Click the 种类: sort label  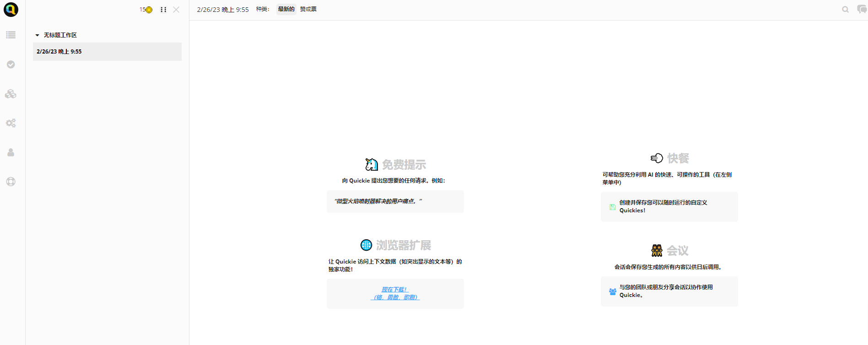coord(263,9)
